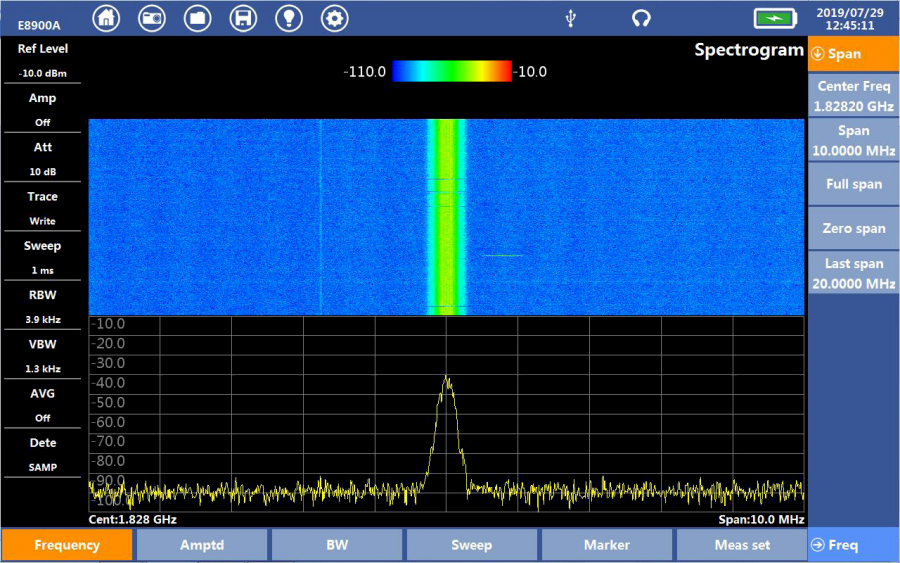Change the Trace Write mode
This screenshot has width=900, height=563.
pos(42,208)
